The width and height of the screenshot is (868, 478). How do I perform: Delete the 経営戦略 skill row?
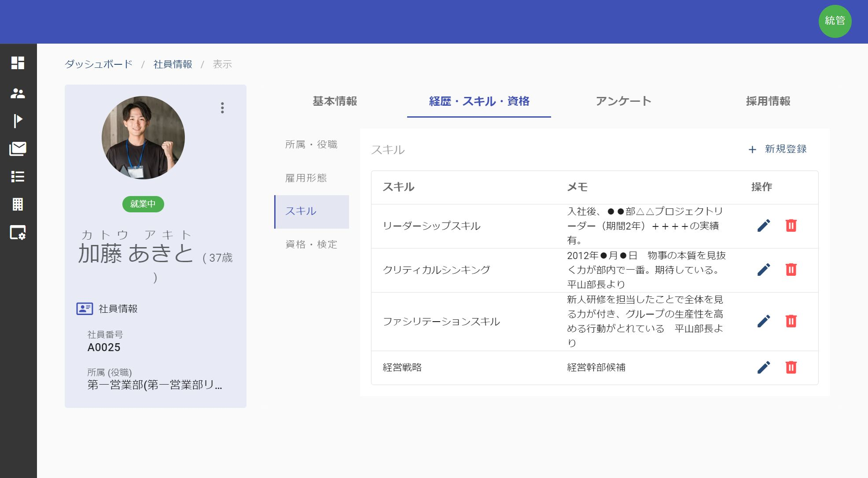point(791,367)
